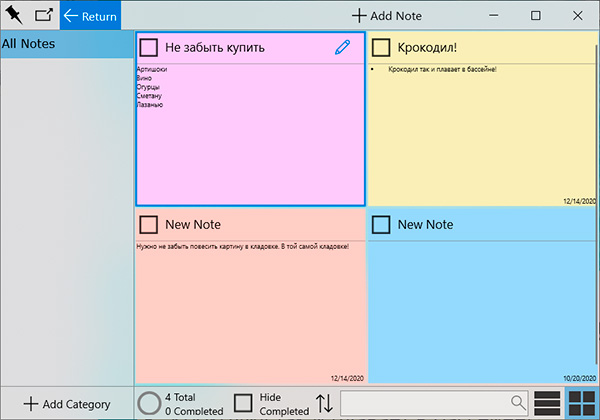
Task: Click the open in new window icon
Action: [44, 15]
